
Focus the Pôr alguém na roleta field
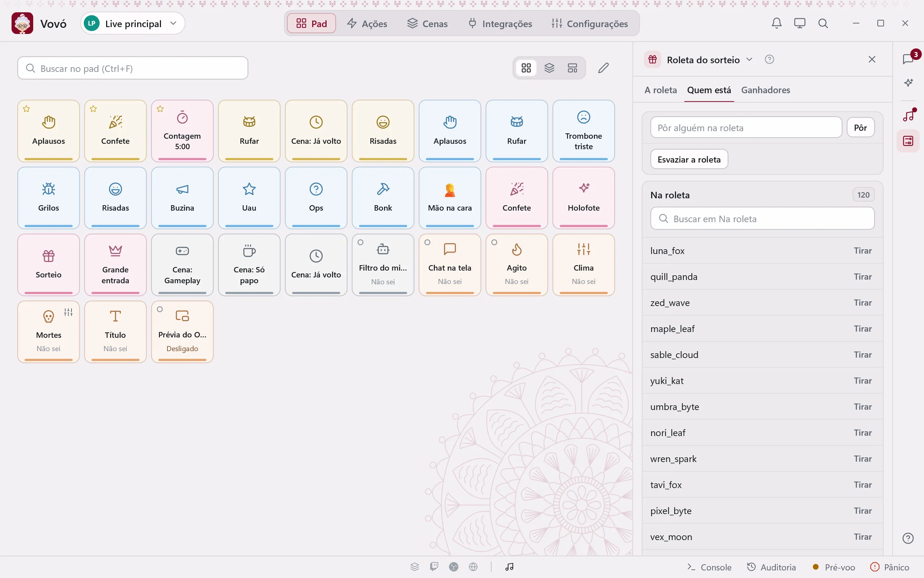point(746,127)
